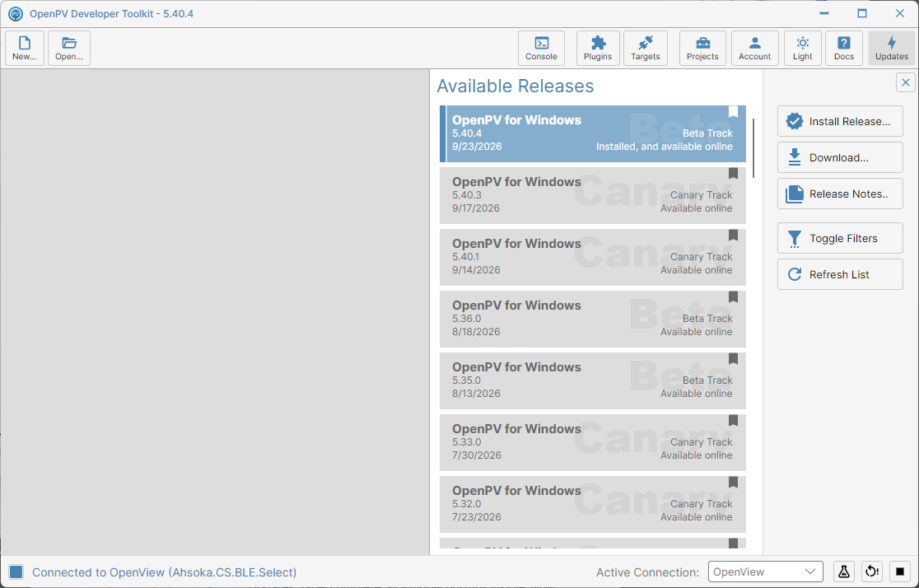Click the Connected to OpenView status text
The image size is (919, 588).
[164, 572]
